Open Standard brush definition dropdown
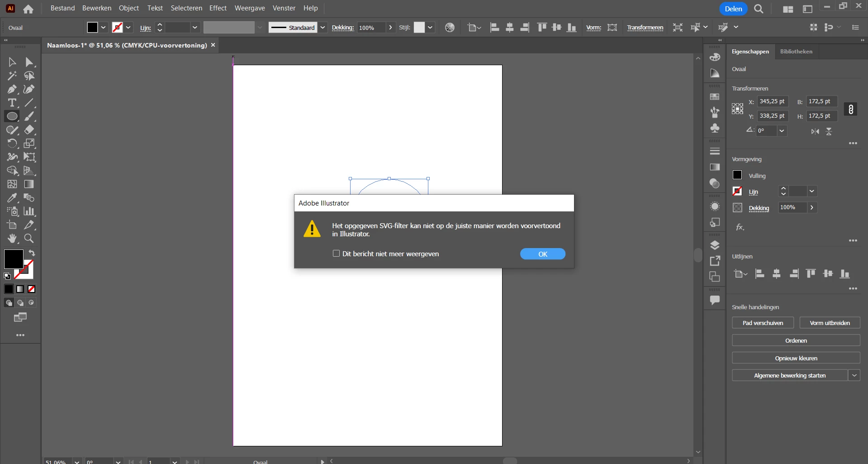Image resolution: width=868 pixels, height=464 pixels. pos(323,28)
